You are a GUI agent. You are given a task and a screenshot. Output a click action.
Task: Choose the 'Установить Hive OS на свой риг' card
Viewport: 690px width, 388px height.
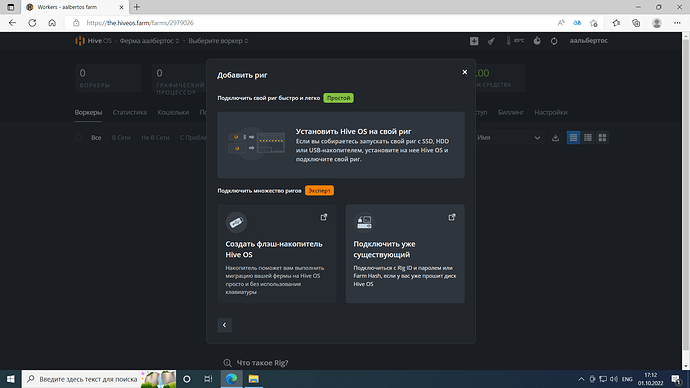coord(341,145)
